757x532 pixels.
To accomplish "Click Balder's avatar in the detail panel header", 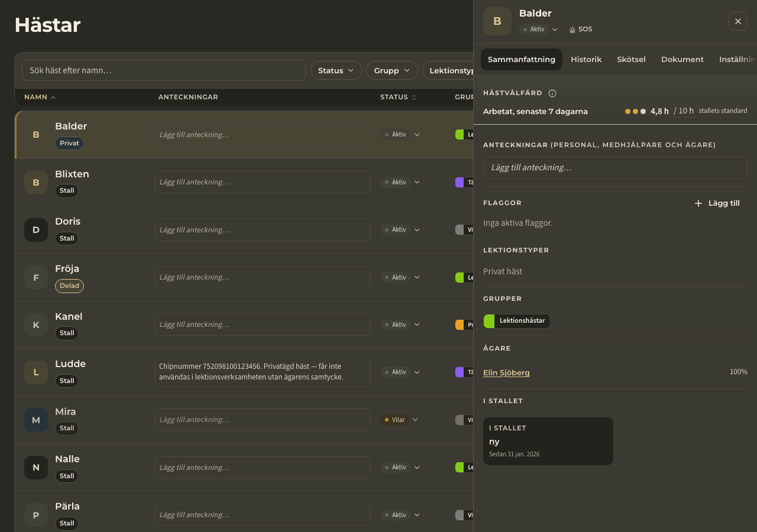I will click(x=497, y=21).
